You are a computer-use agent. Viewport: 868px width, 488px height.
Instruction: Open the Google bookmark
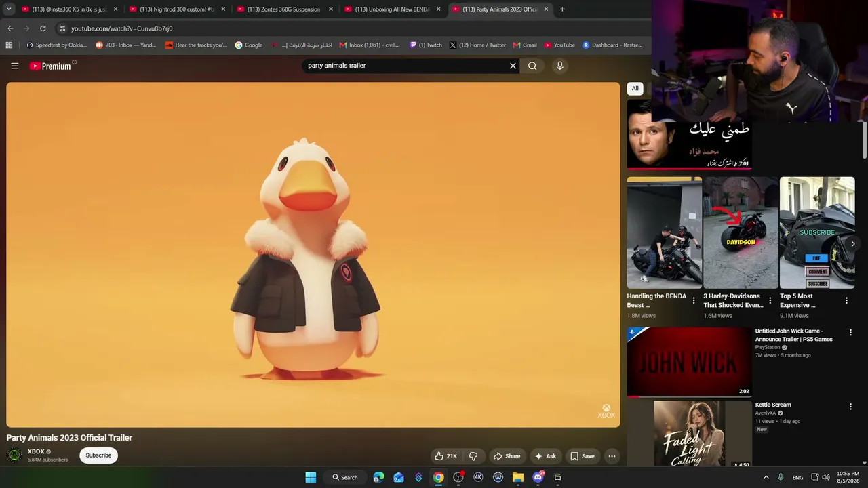coord(249,45)
